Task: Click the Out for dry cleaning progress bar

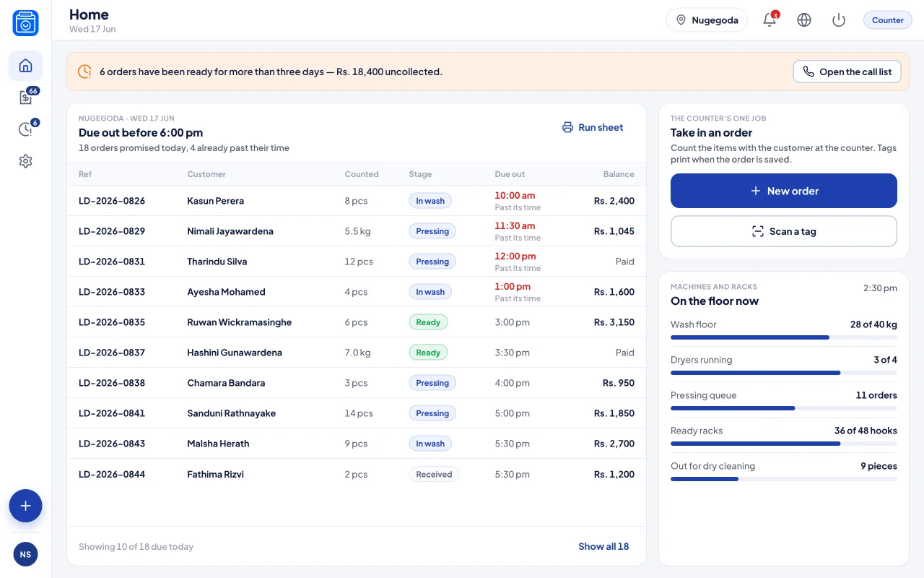Action: 784,479
